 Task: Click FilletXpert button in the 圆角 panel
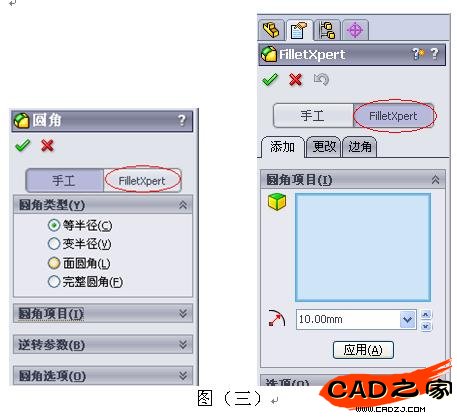coord(142,181)
